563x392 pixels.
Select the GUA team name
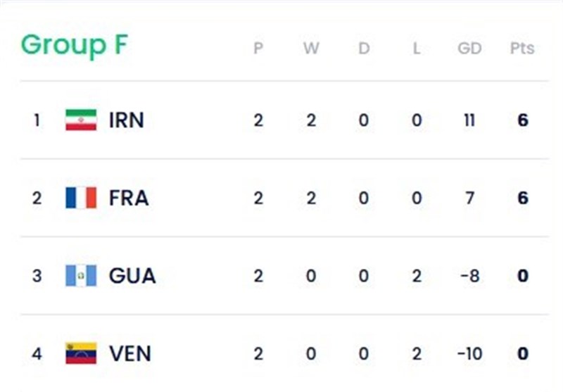132,275
